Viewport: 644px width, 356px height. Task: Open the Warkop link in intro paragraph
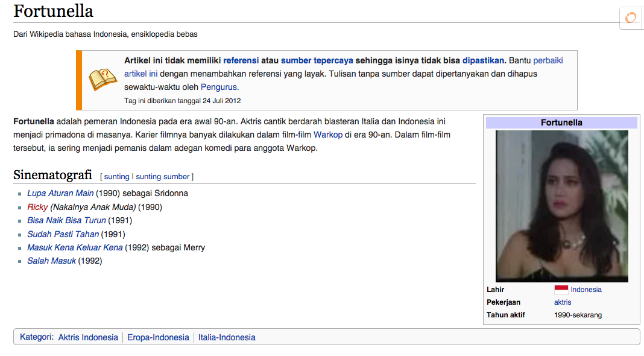pos(328,135)
